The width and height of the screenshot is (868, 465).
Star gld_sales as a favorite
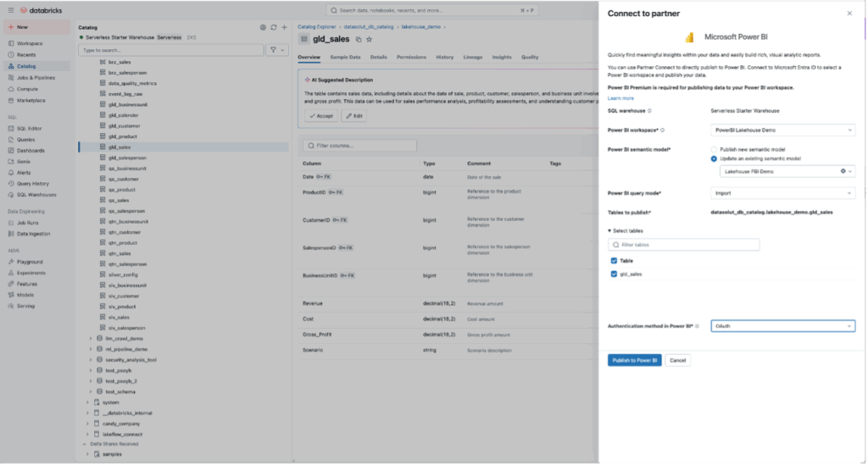pyautogui.click(x=369, y=39)
